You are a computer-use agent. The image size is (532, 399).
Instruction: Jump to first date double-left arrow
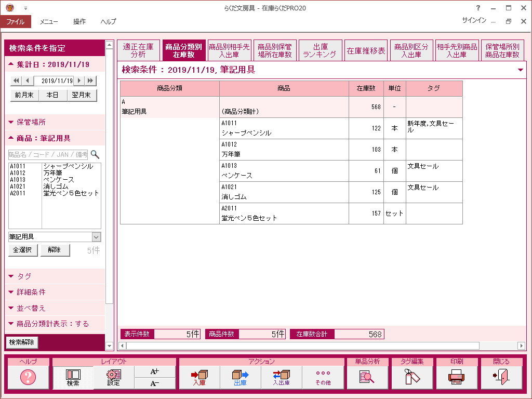click(16, 81)
